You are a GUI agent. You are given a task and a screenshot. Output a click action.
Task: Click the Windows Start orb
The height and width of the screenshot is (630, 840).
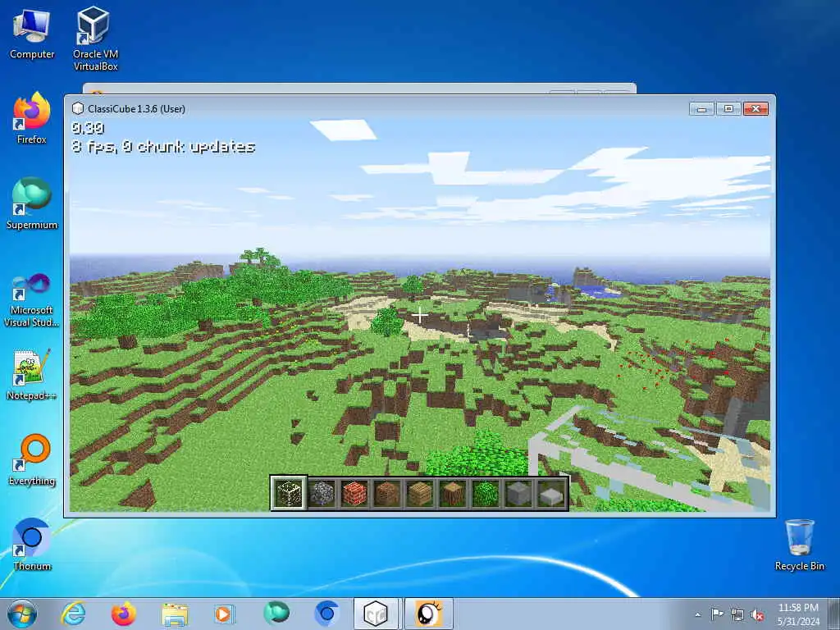coord(22,614)
